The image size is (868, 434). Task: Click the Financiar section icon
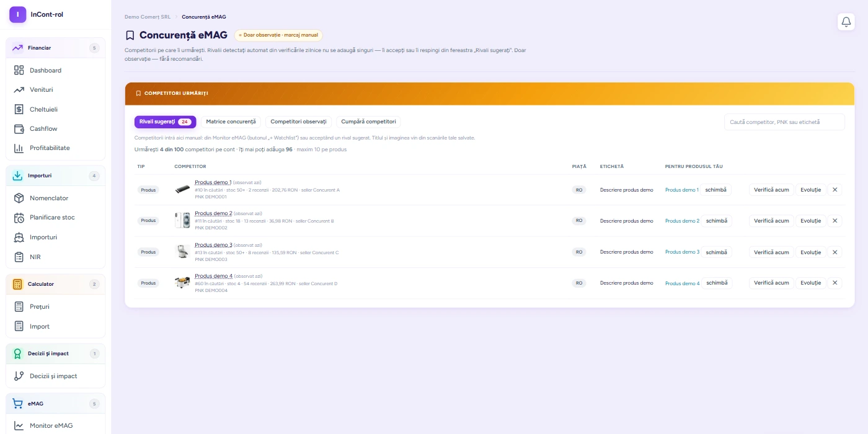pyautogui.click(x=17, y=48)
